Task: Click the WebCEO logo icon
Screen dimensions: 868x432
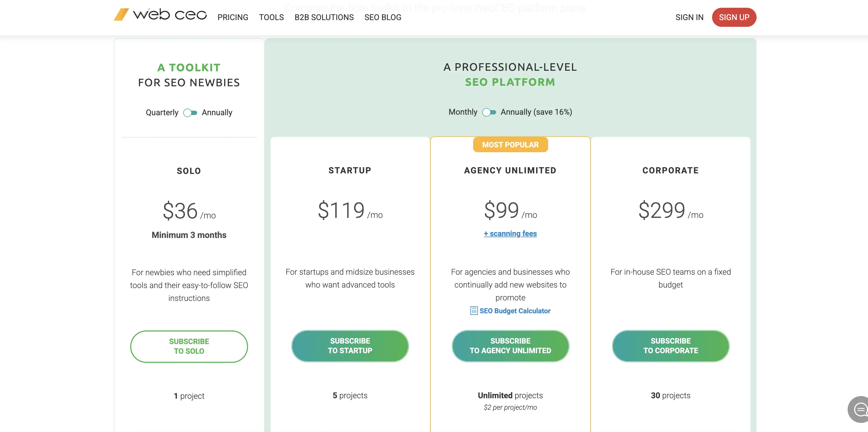Action: (x=121, y=14)
